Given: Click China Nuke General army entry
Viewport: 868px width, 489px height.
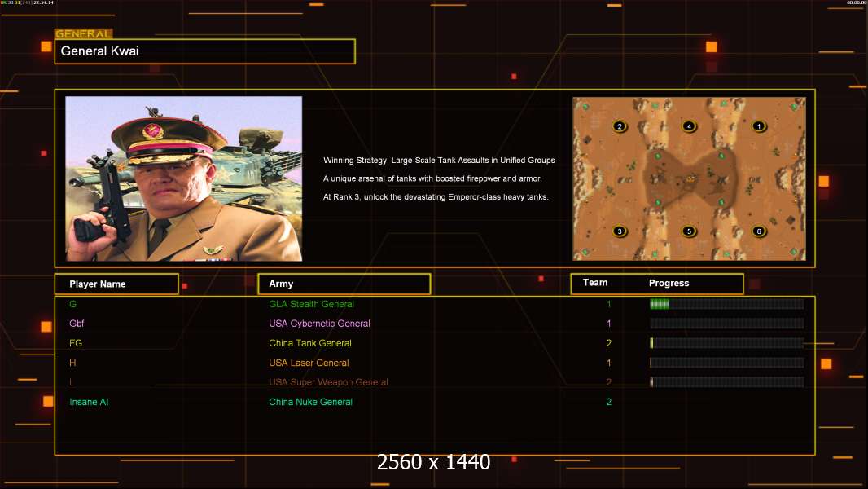Looking at the screenshot, I should pyautogui.click(x=310, y=402).
